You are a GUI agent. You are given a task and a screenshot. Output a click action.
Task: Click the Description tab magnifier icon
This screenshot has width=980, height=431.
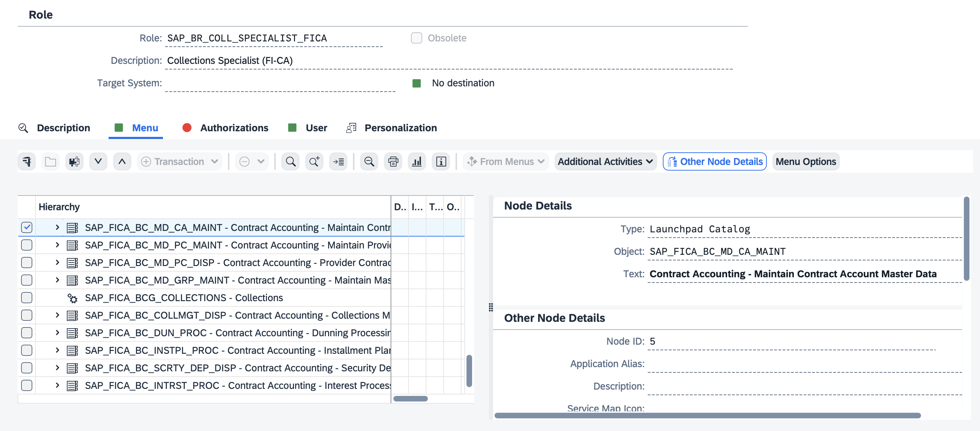pos(23,128)
